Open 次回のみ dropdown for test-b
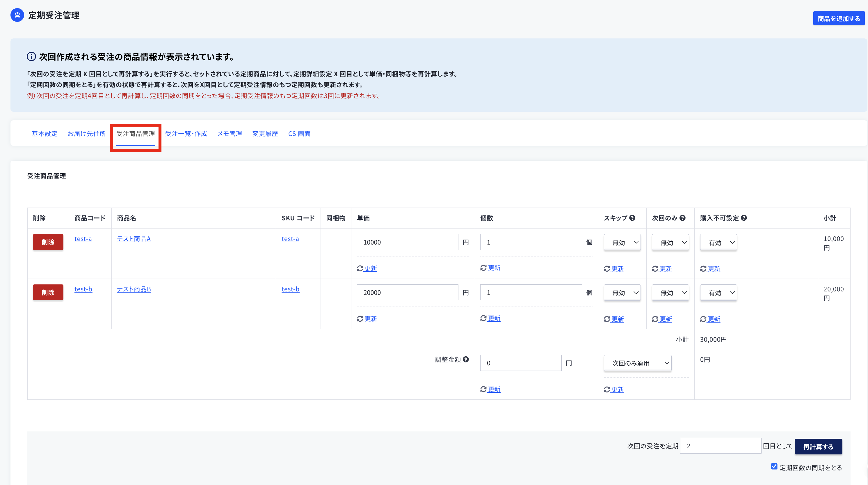Screen dimensions: 868x485 pos(670,292)
